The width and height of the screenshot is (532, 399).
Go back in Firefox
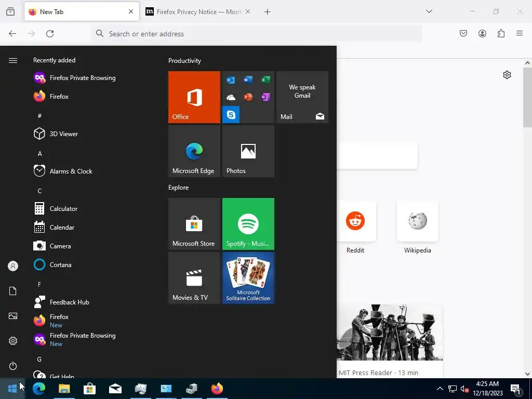tap(12, 34)
